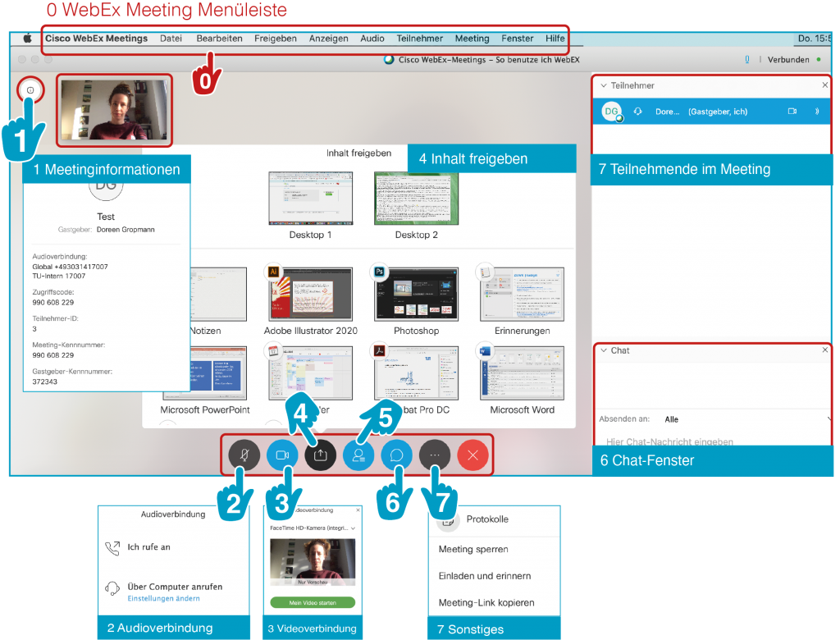Viewport: 840px width, 640px height.
Task: Unmute the microphone button
Action: (x=244, y=455)
